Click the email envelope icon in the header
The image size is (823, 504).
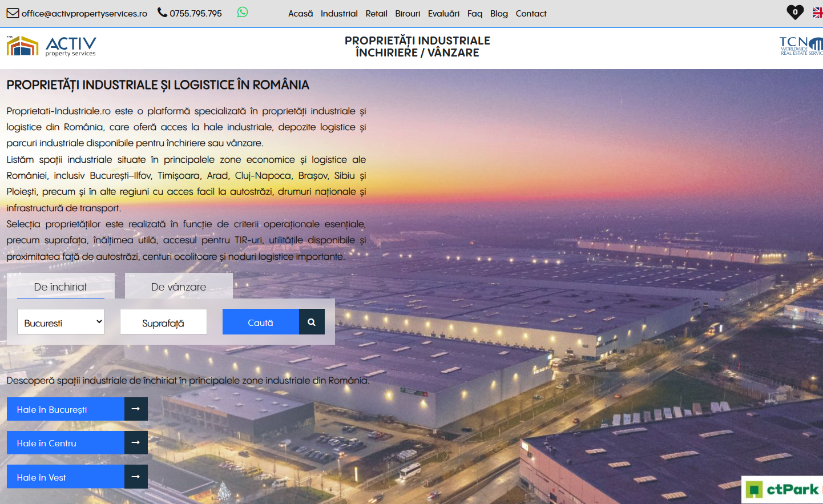13,13
